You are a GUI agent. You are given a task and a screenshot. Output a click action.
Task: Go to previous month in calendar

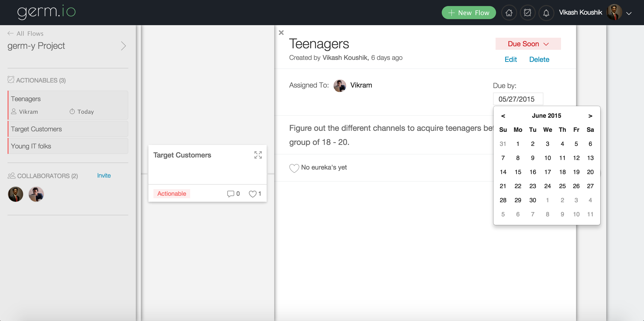point(503,116)
